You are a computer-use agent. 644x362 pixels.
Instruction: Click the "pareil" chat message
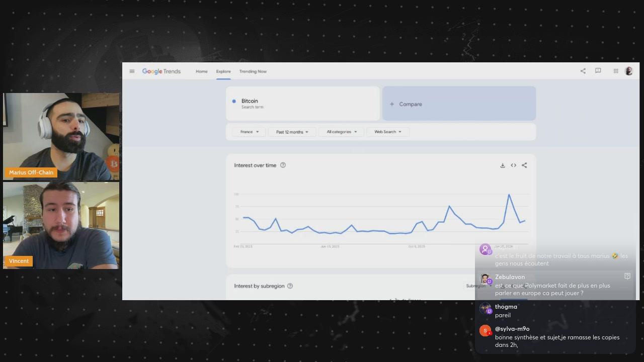[503, 315]
